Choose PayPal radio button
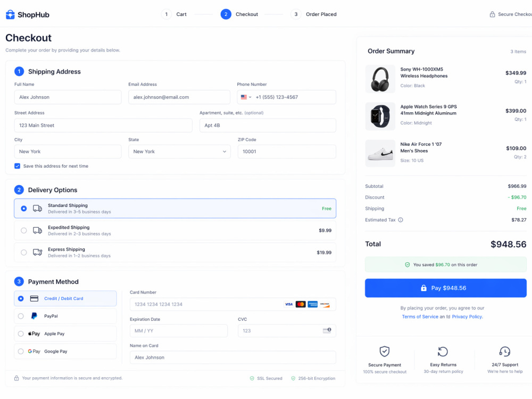 pyautogui.click(x=21, y=316)
